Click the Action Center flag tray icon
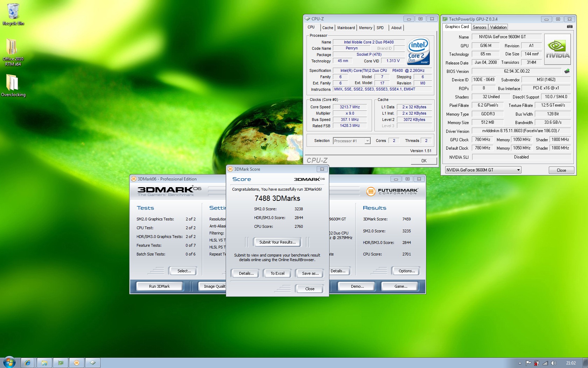Image resolution: width=588 pixels, height=368 pixels. 528,363
